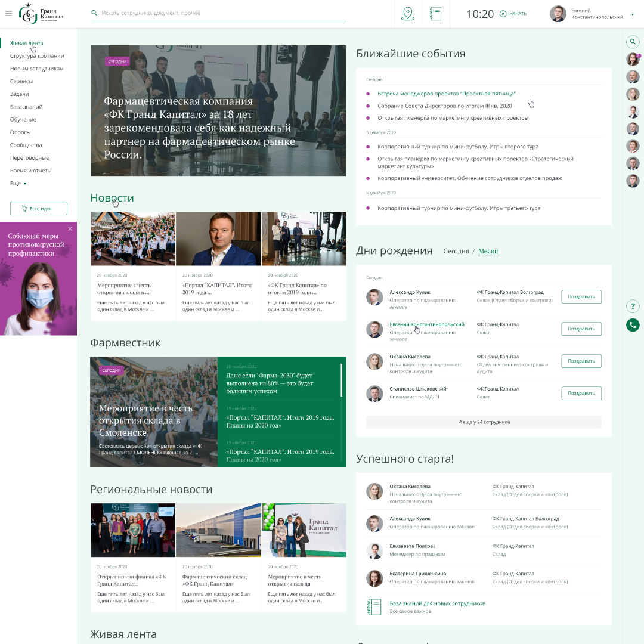
Task: Open Елизавета Полхова avatar in Успешного старта
Action: click(374, 551)
